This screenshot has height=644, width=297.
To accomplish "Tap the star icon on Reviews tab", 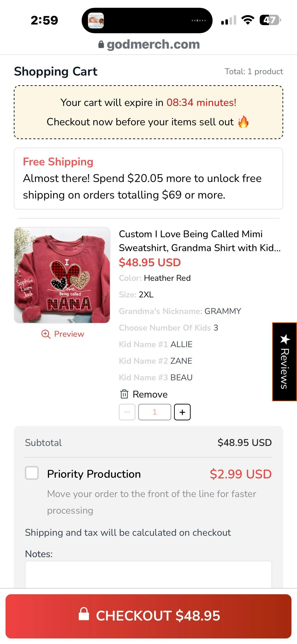I will pyautogui.click(x=285, y=339).
